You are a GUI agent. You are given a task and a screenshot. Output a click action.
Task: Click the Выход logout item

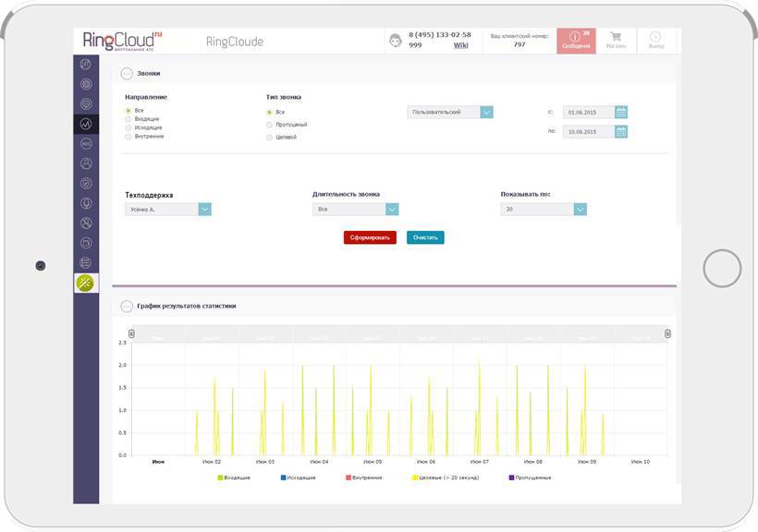pos(656,41)
